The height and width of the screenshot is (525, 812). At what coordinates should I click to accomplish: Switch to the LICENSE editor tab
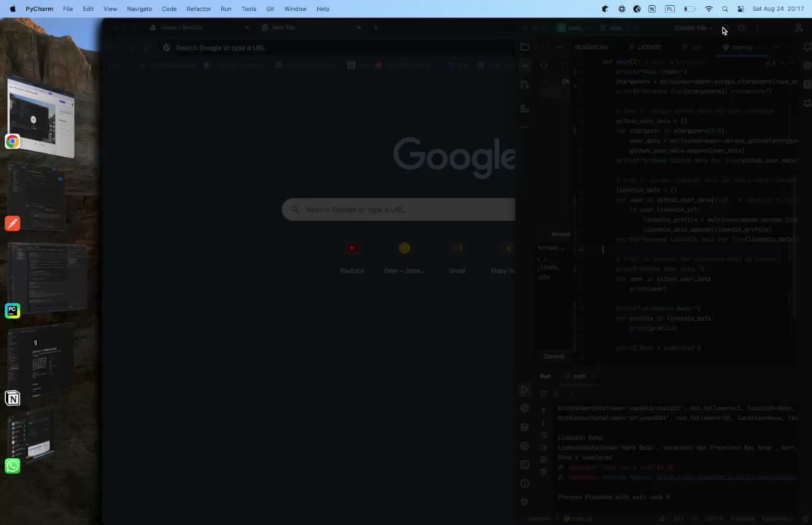[x=645, y=47]
